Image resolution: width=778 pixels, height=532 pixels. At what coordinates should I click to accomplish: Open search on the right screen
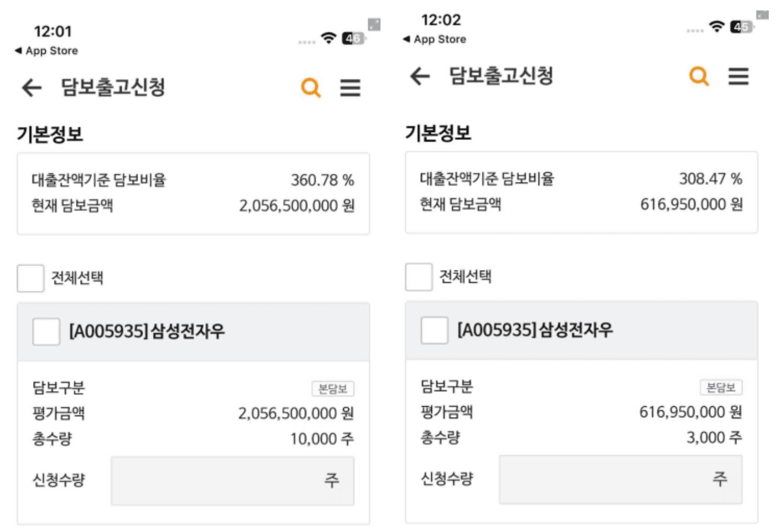699,76
